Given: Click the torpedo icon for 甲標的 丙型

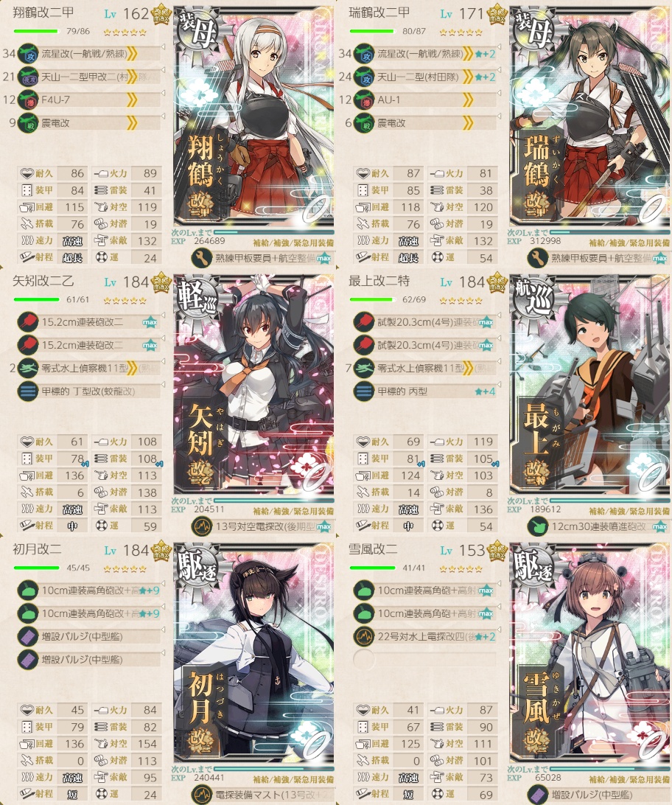Looking at the screenshot, I should tap(364, 391).
